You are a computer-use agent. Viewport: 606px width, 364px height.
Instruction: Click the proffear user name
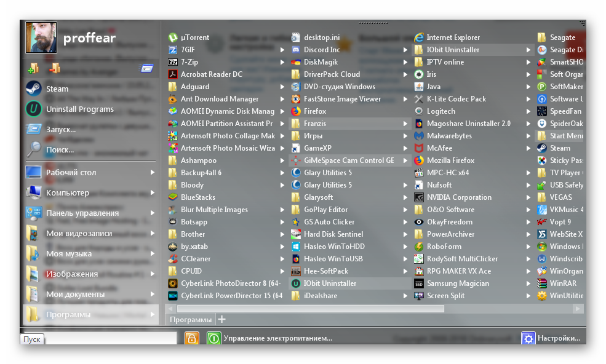[x=89, y=38]
